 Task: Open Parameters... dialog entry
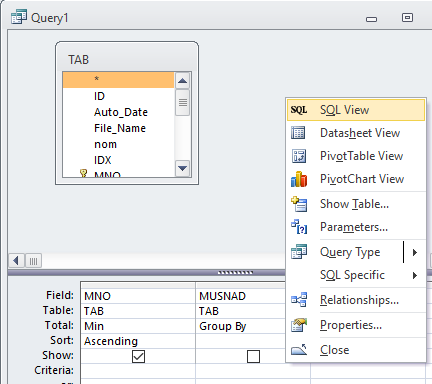click(356, 227)
